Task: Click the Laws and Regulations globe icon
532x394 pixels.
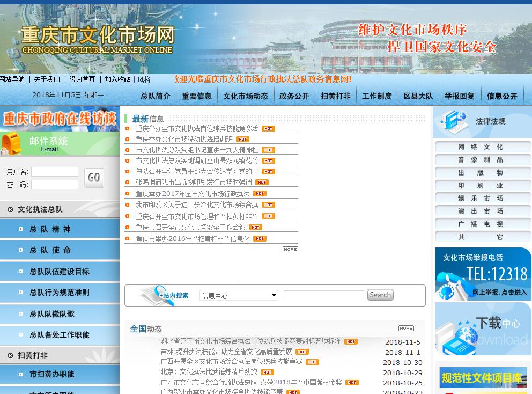Action: 453,122
